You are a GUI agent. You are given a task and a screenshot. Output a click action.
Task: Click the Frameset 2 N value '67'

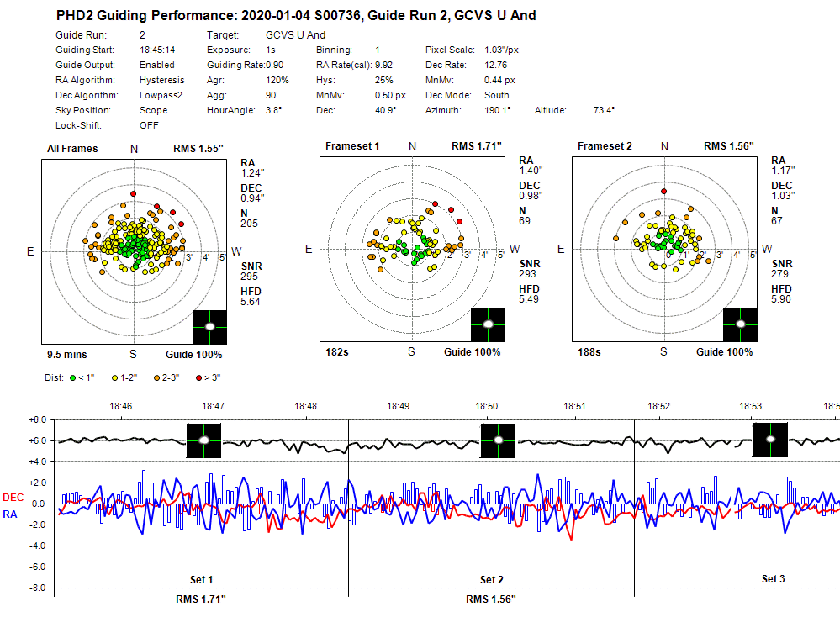(777, 221)
